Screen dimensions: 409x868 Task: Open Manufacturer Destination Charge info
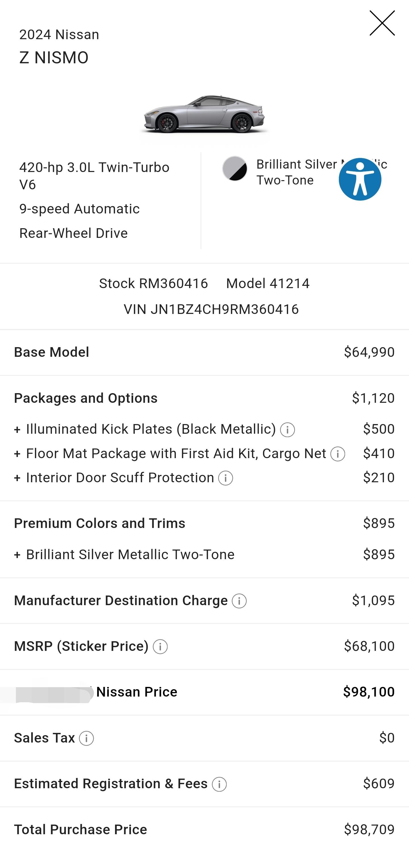point(239,601)
